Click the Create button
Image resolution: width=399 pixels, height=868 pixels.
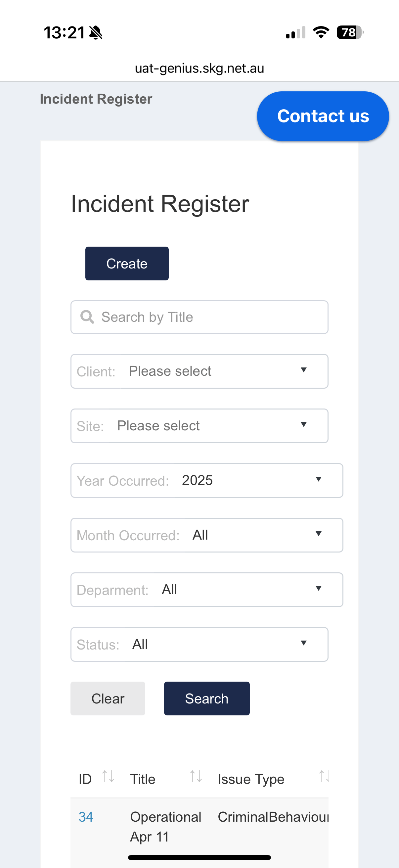[x=127, y=264]
